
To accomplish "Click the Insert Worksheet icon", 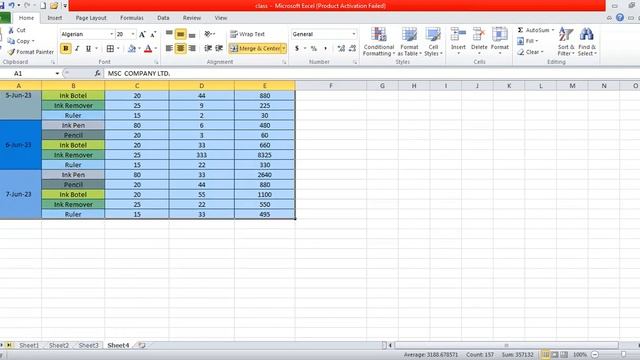I will point(142,345).
